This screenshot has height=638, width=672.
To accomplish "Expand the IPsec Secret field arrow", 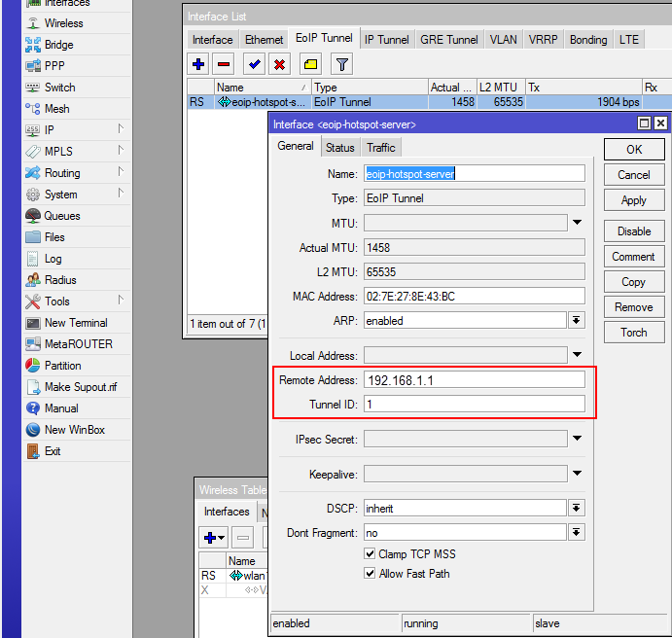I will click(577, 438).
